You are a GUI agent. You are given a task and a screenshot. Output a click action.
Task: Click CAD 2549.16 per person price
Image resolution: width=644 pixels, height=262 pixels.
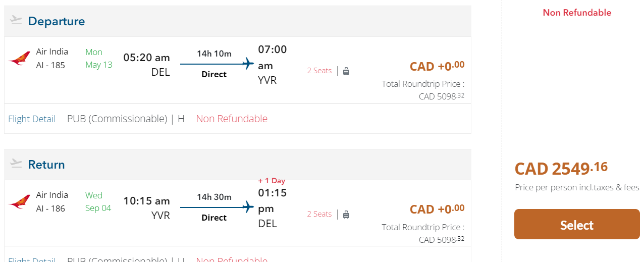point(561,168)
